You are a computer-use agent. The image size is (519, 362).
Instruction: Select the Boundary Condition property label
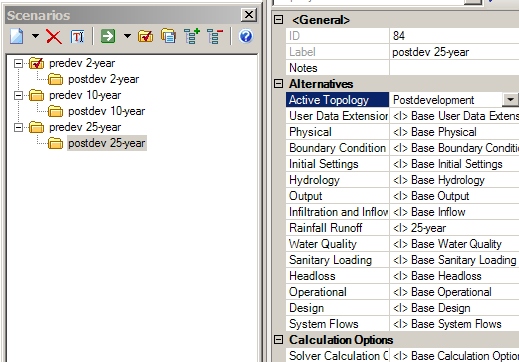click(x=337, y=148)
